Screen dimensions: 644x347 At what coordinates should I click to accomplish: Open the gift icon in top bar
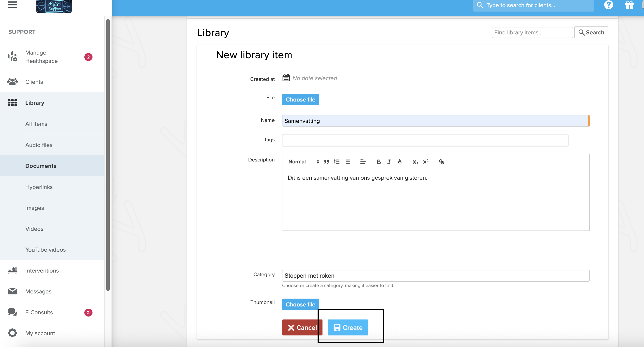tap(629, 5)
